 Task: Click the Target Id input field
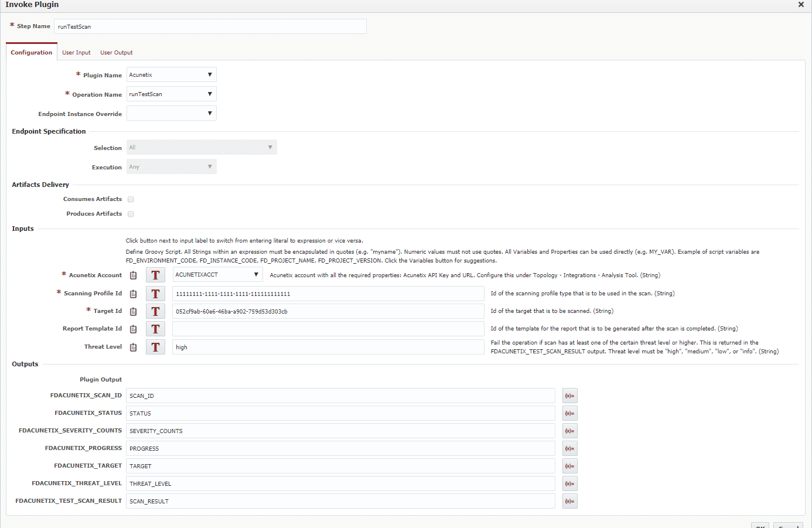(x=328, y=311)
